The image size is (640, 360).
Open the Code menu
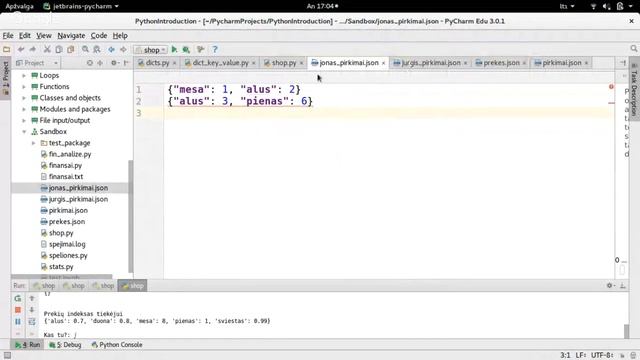[99, 36]
